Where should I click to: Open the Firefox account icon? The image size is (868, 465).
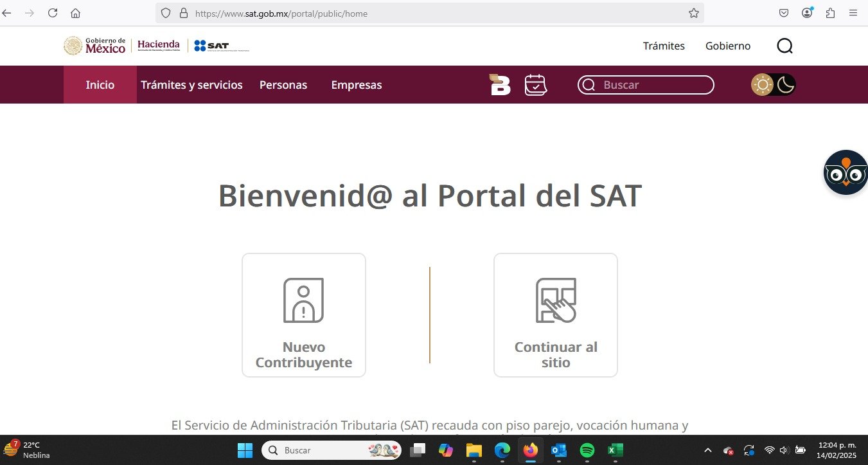tap(808, 13)
